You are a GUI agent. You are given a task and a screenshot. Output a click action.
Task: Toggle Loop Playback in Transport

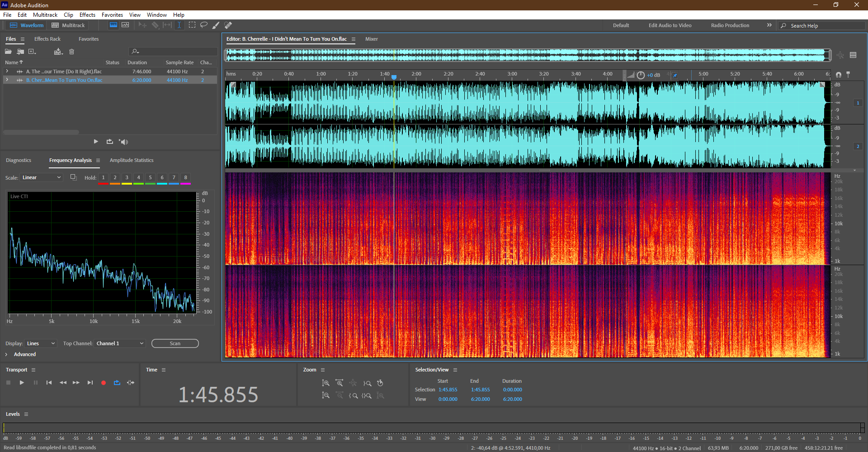pyautogui.click(x=117, y=383)
